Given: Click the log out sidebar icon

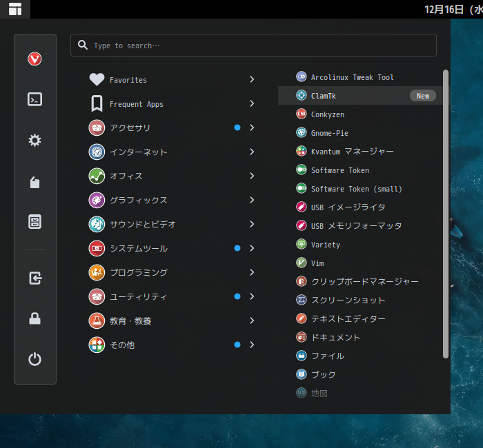Looking at the screenshot, I should coord(35,278).
